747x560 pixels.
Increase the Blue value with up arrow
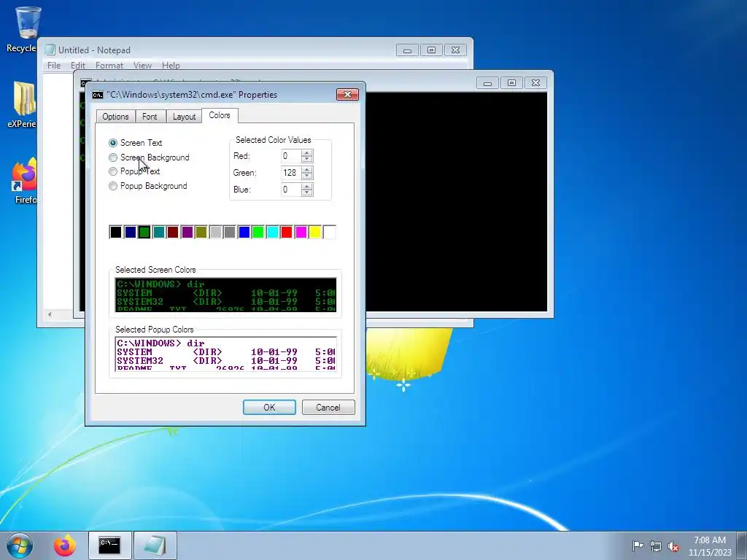(x=307, y=186)
